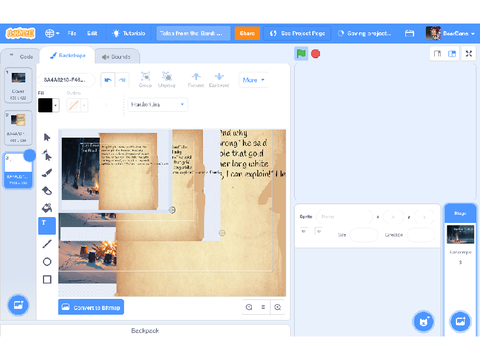This screenshot has height=360, width=480.
Task: Edit the sprite y coordinate field
Action: [424, 217]
